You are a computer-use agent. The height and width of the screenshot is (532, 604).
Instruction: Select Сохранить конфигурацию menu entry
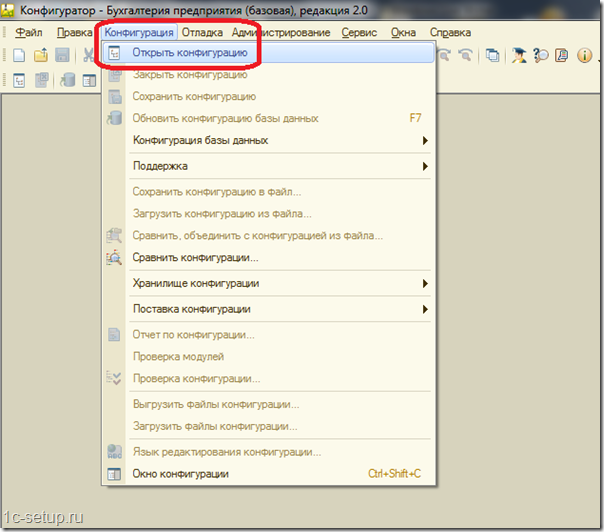coord(268,96)
